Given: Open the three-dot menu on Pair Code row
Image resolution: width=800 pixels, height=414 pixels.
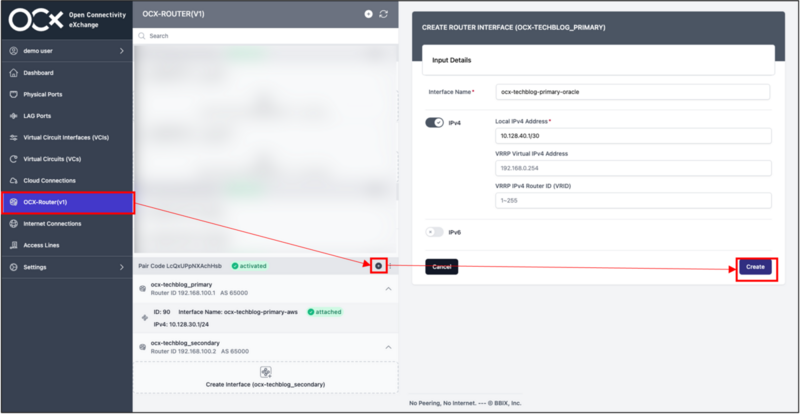Looking at the screenshot, I should (390, 266).
